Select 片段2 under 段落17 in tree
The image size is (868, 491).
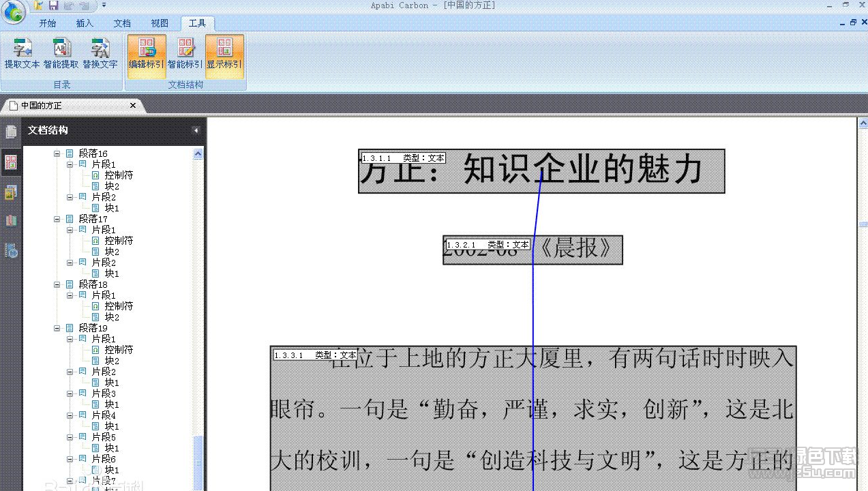tap(104, 263)
